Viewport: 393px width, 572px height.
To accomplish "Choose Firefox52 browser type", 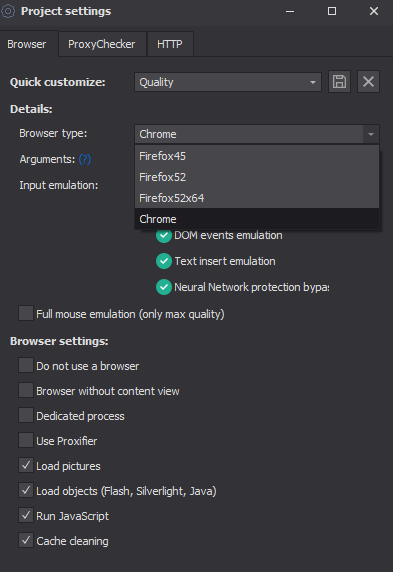I will tap(257, 177).
